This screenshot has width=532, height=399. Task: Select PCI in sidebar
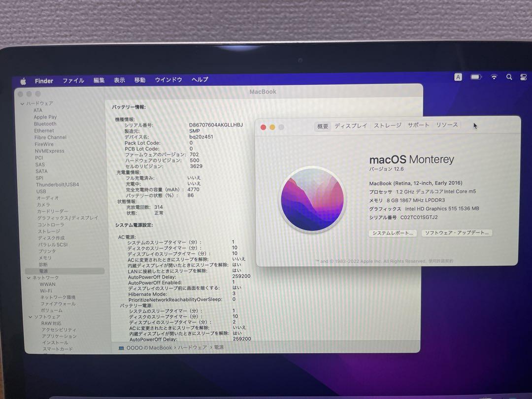click(39, 158)
